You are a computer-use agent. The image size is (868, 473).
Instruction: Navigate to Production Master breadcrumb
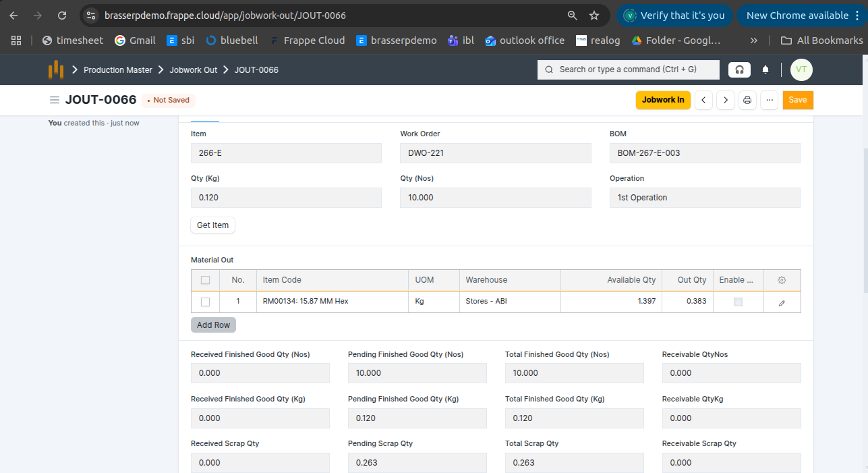(118, 69)
